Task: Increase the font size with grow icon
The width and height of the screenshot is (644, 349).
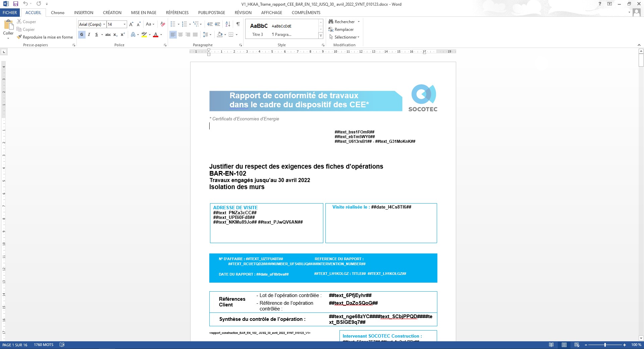Action: [131, 24]
